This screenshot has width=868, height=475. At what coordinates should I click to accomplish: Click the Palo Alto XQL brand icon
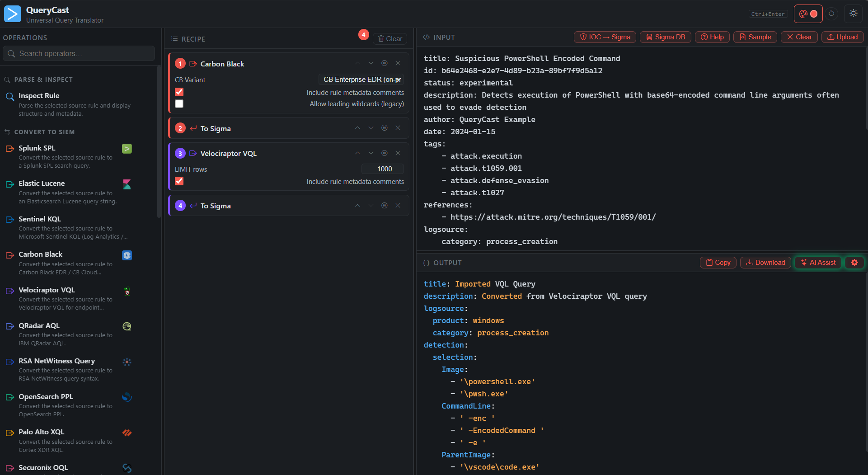click(x=127, y=433)
